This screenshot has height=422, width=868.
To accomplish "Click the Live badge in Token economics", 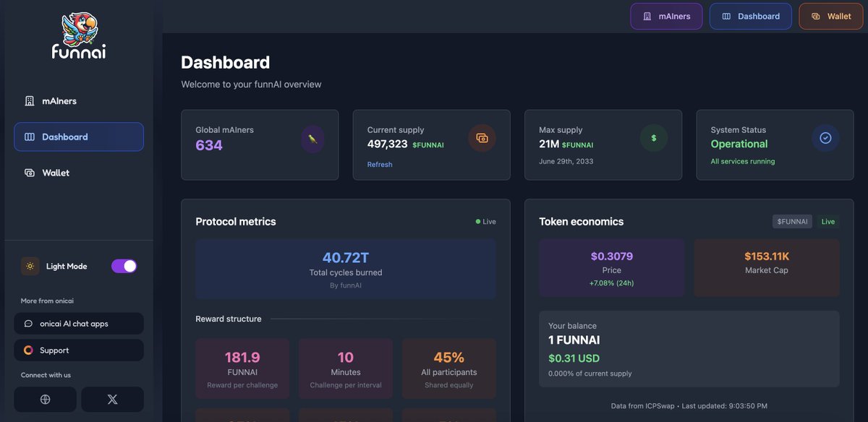I will 828,222.
